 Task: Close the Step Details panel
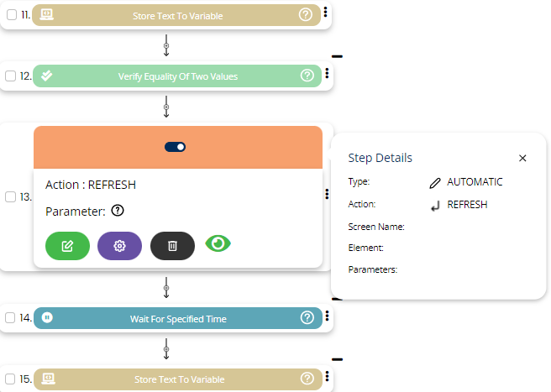(522, 158)
